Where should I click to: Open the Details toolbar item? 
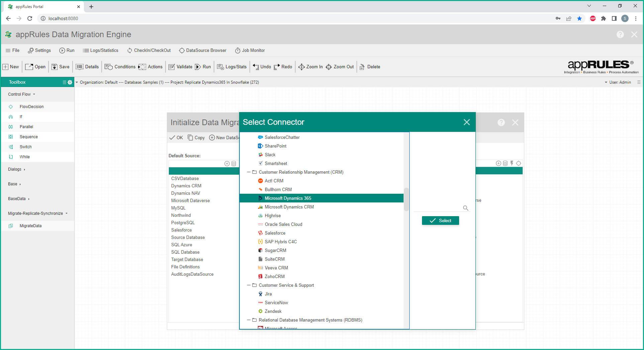[x=87, y=67]
